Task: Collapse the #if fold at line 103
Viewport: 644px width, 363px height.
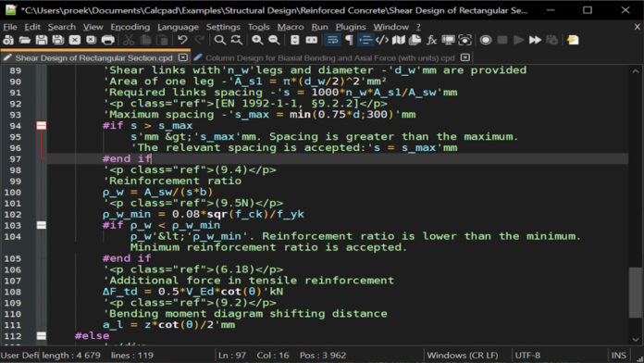Action: pyautogui.click(x=42, y=225)
